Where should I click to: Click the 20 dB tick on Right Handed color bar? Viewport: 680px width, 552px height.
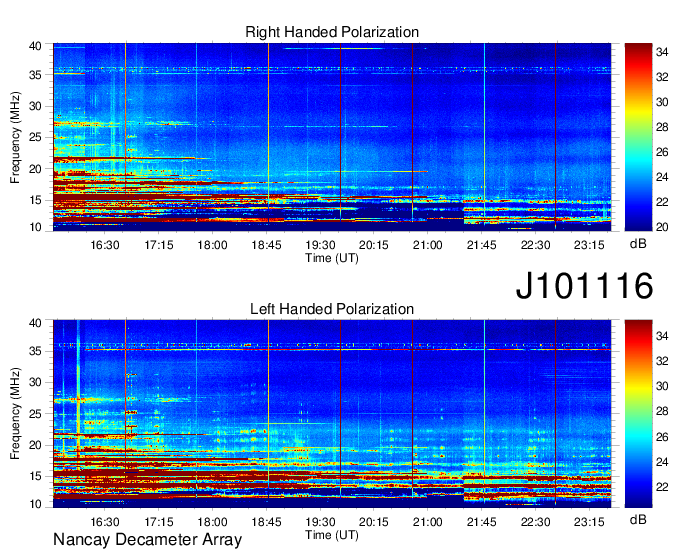pos(662,227)
